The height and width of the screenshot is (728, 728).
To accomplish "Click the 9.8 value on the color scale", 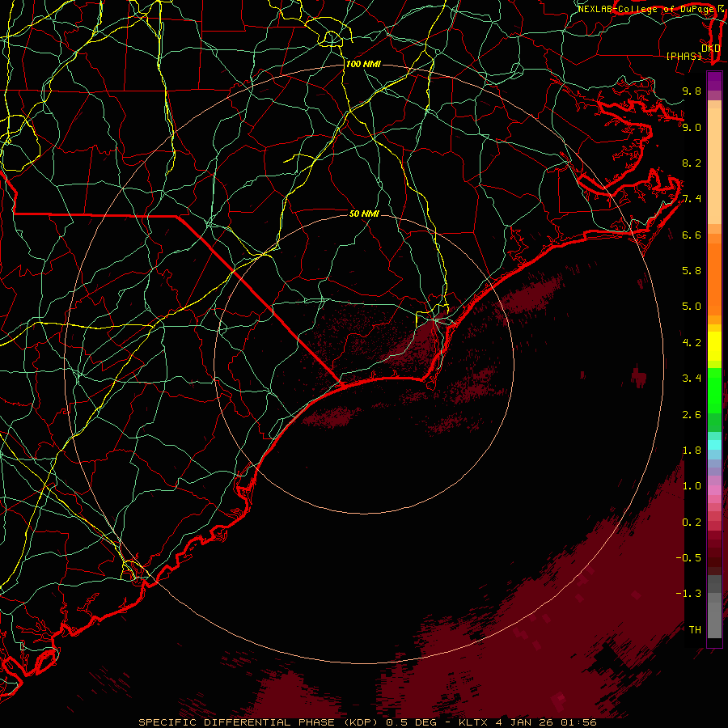I will click(692, 91).
